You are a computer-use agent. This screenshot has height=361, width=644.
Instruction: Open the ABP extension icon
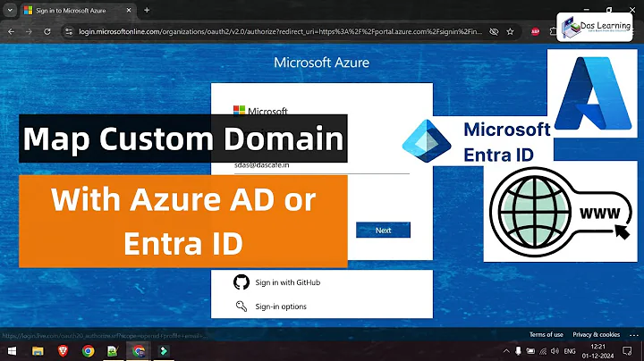(x=535, y=31)
